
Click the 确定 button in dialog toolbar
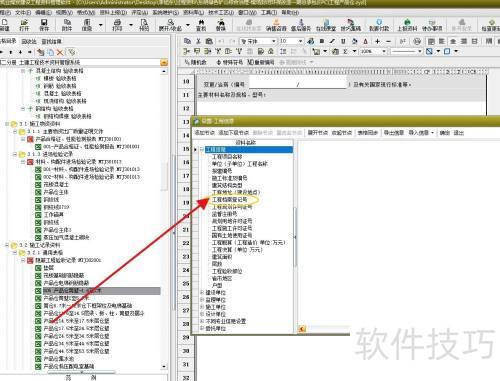pyautogui.click(x=445, y=133)
